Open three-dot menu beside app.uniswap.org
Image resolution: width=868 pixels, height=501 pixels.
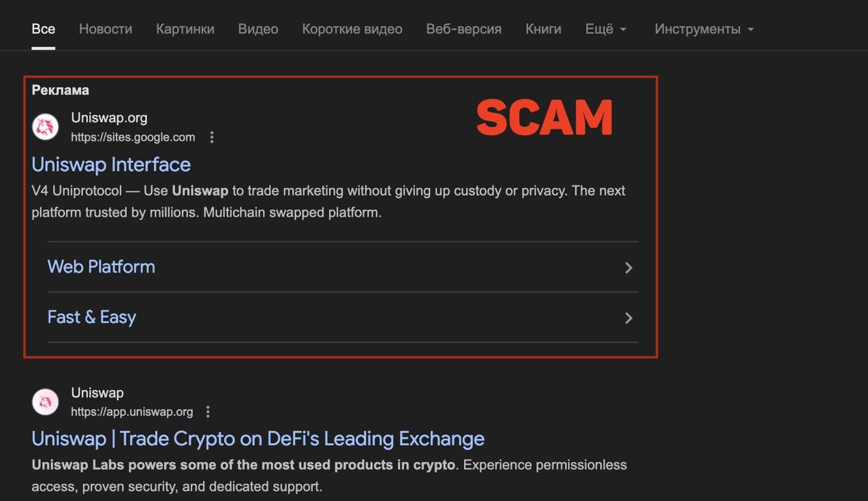208,412
